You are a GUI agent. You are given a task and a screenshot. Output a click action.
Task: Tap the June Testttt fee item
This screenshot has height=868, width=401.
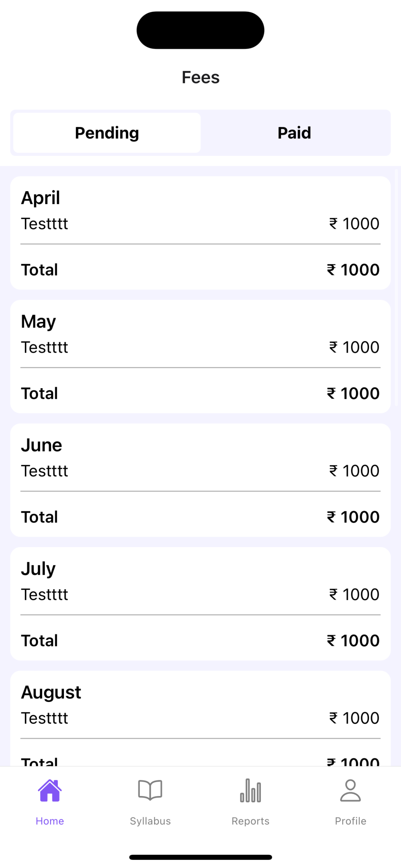pyautogui.click(x=45, y=471)
